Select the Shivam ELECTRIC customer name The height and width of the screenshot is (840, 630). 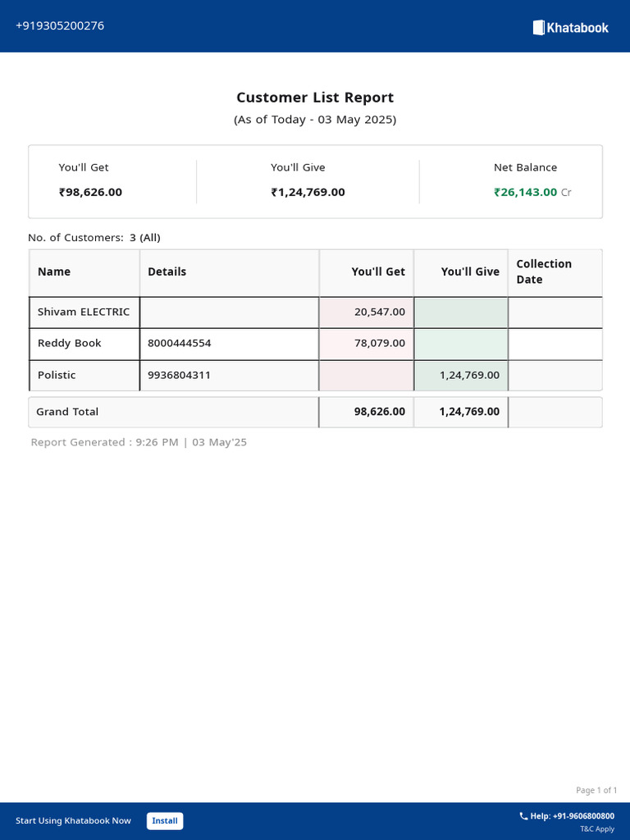click(x=84, y=312)
